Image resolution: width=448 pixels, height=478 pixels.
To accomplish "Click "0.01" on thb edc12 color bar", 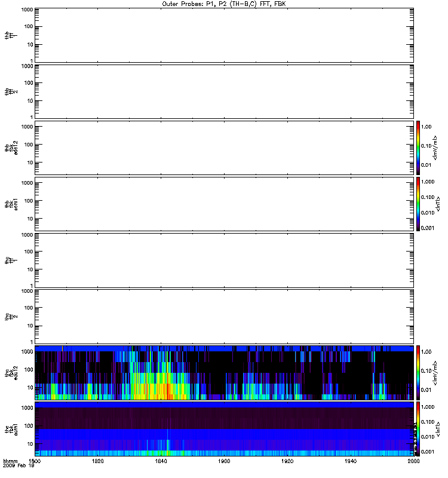I will pyautogui.click(x=426, y=165).
